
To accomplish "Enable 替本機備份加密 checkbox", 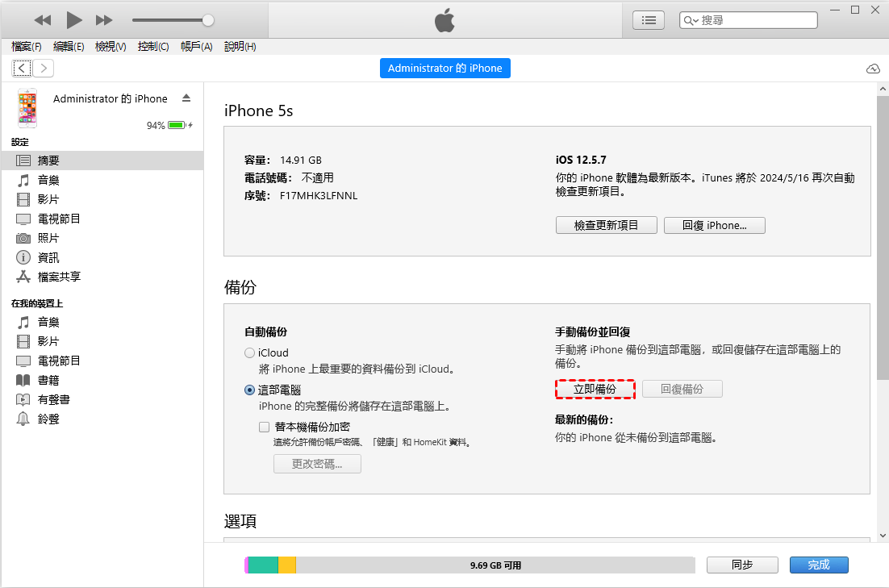I will tap(264, 427).
